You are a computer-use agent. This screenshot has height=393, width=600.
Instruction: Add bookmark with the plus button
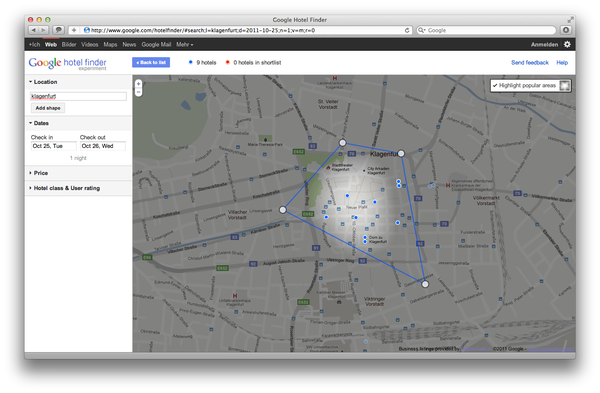click(x=74, y=30)
